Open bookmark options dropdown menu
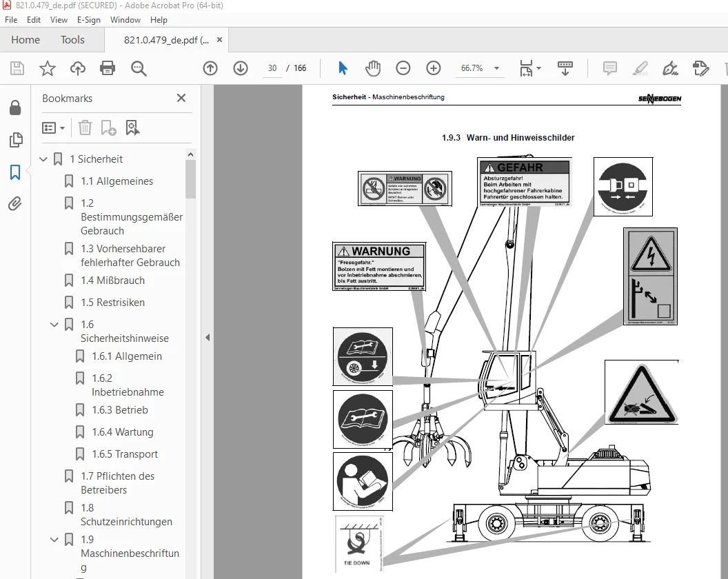 click(53, 128)
